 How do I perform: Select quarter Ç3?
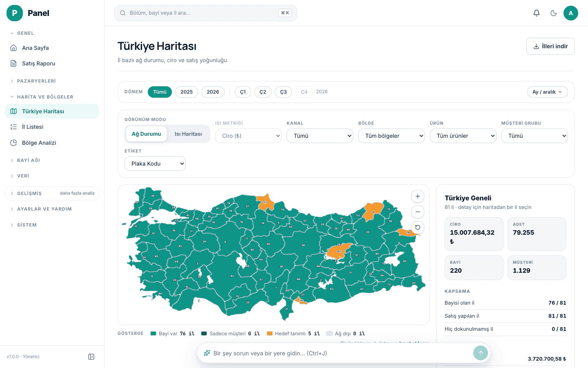point(283,92)
